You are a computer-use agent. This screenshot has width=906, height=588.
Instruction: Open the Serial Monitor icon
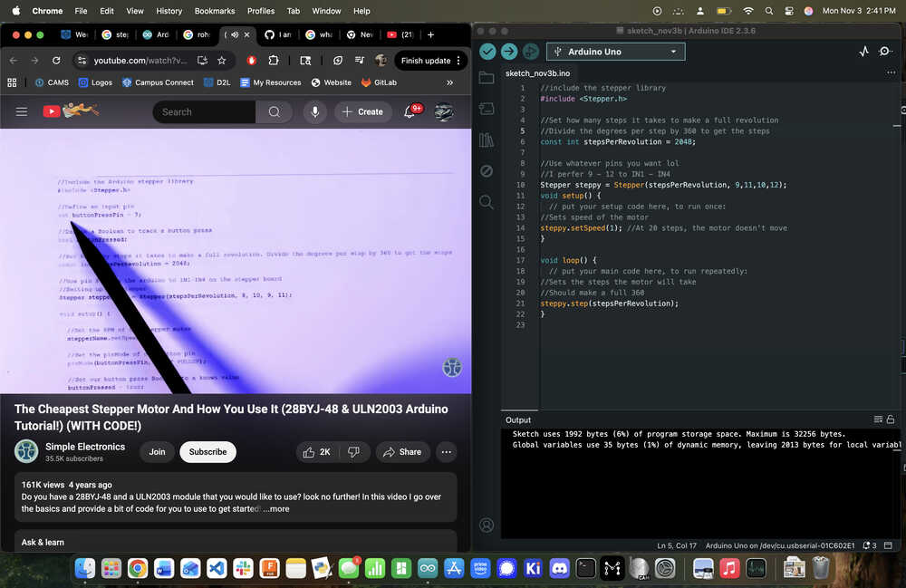885,52
